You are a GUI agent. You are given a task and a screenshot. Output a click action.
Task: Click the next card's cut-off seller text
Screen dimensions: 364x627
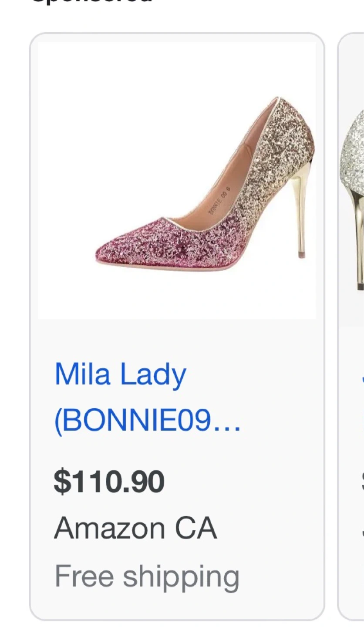(x=362, y=529)
